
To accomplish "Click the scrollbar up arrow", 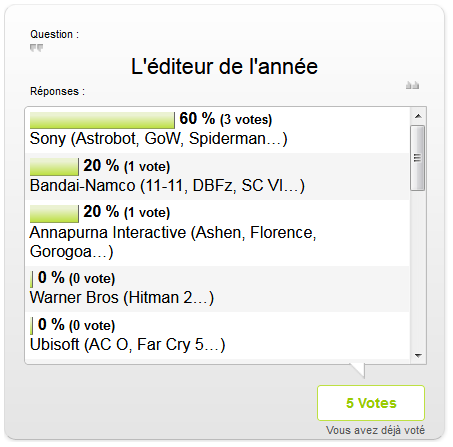I will pyautogui.click(x=418, y=116).
